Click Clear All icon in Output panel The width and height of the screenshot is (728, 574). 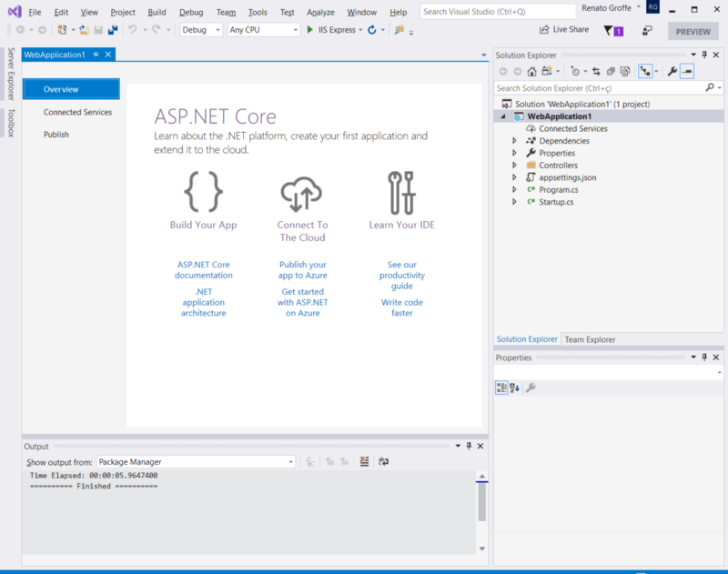(x=365, y=461)
